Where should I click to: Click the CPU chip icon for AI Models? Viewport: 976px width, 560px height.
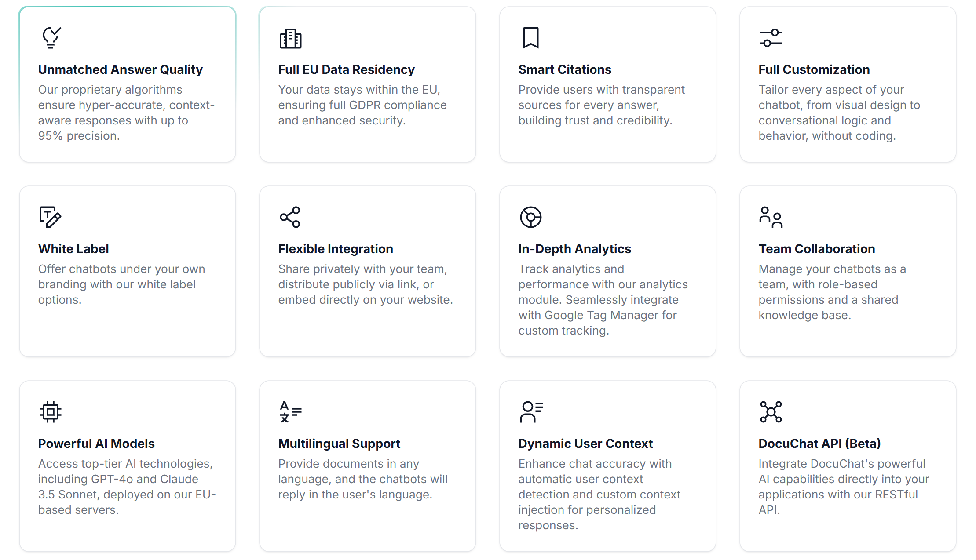(x=50, y=412)
